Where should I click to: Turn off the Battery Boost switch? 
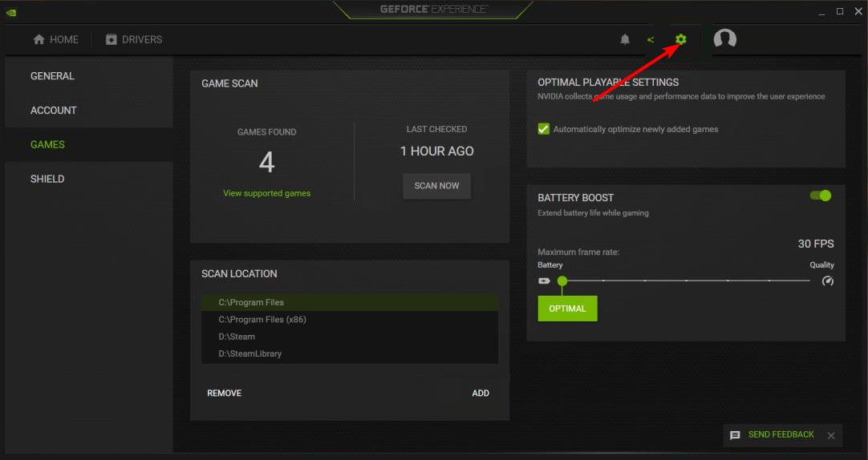click(x=821, y=196)
